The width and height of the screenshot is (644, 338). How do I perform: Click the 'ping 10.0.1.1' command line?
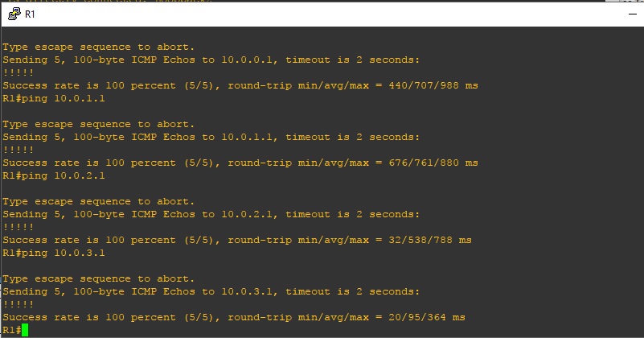pos(53,99)
